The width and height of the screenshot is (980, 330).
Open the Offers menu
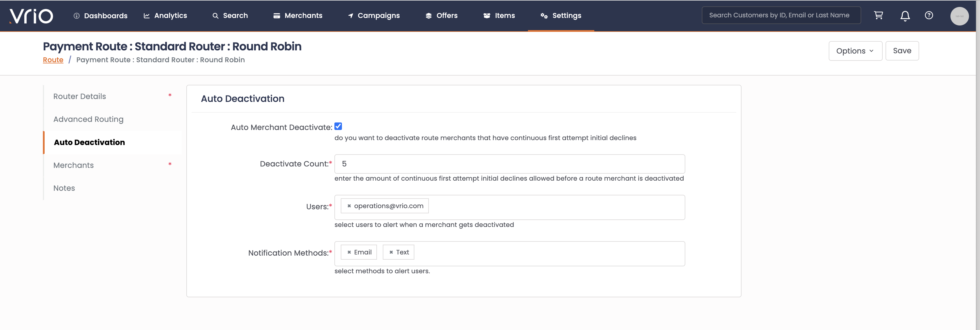coord(441,16)
